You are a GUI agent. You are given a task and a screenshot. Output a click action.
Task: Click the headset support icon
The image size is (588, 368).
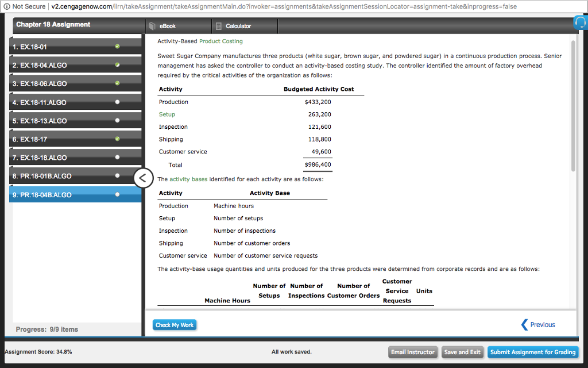coord(581,22)
